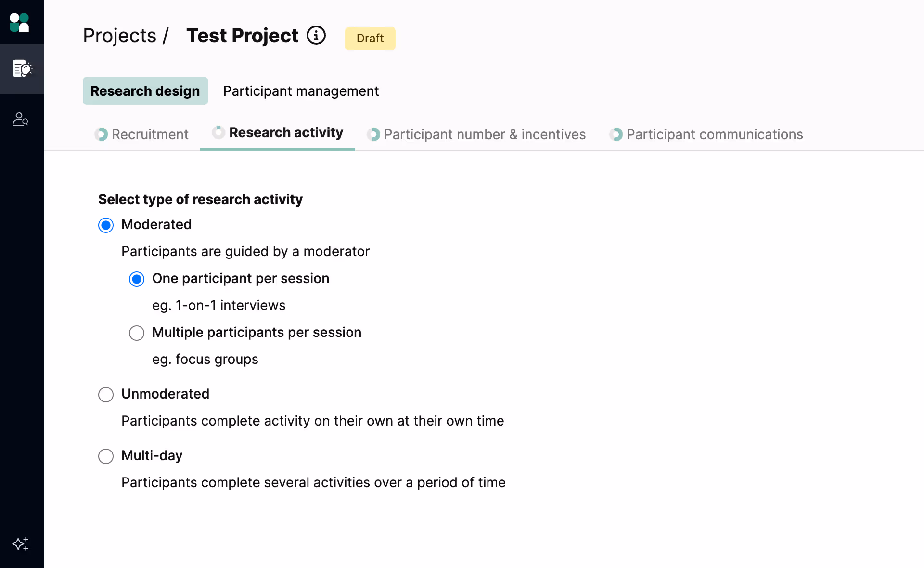
Task: Click the app logo in the sidebar
Action: point(20,22)
